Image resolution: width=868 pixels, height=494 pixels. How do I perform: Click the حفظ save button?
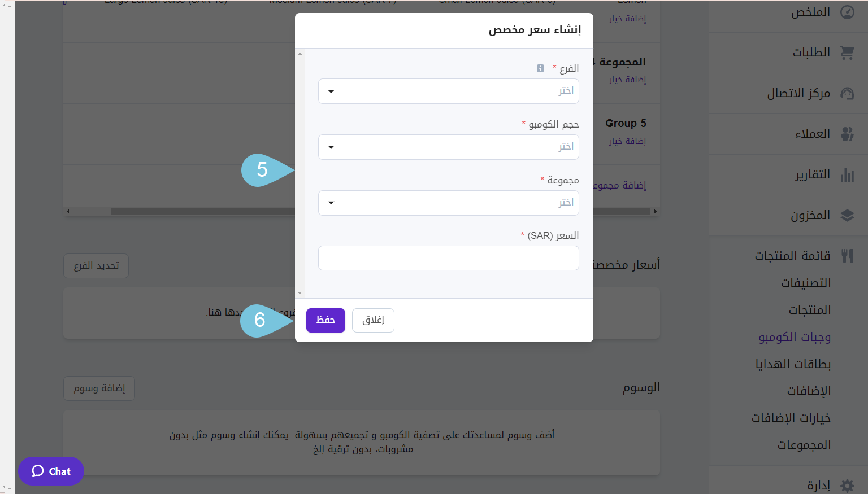325,320
